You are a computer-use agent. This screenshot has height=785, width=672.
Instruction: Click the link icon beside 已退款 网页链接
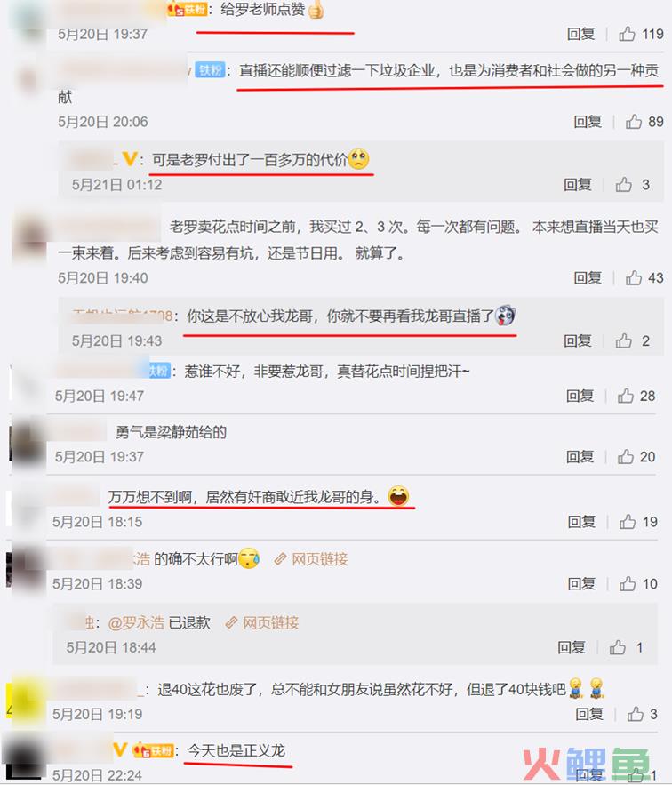coord(231,622)
